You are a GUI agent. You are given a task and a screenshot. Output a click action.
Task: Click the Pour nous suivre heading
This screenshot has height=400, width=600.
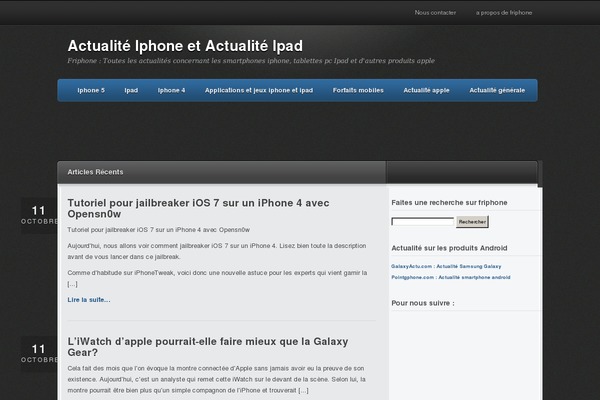pos(423,303)
